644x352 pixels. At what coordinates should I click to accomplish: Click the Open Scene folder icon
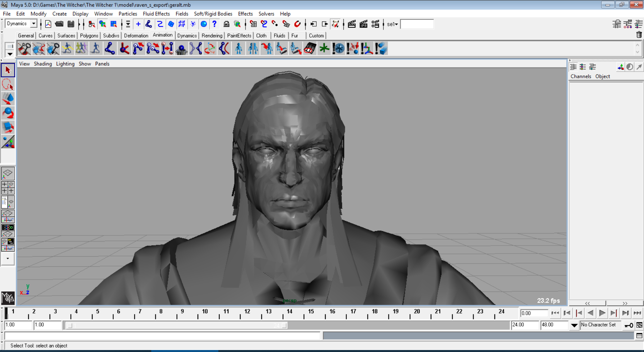pyautogui.click(x=59, y=24)
